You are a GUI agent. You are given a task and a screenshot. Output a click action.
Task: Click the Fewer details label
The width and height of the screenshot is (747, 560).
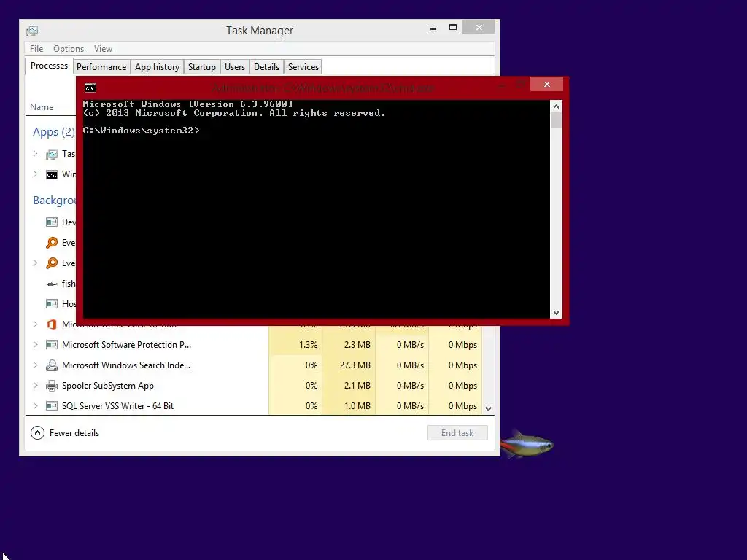point(74,433)
